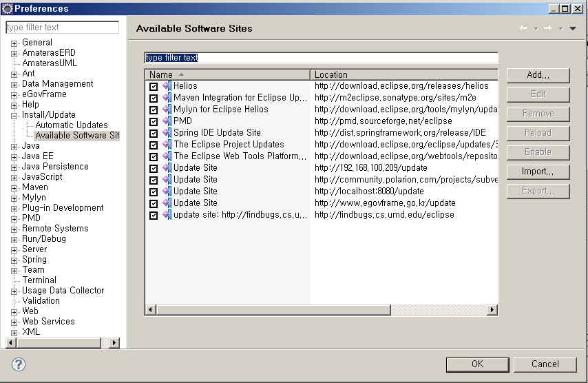The height and width of the screenshot is (383, 588).
Task: Open the view menu dropdown triangle
Action: (x=572, y=28)
